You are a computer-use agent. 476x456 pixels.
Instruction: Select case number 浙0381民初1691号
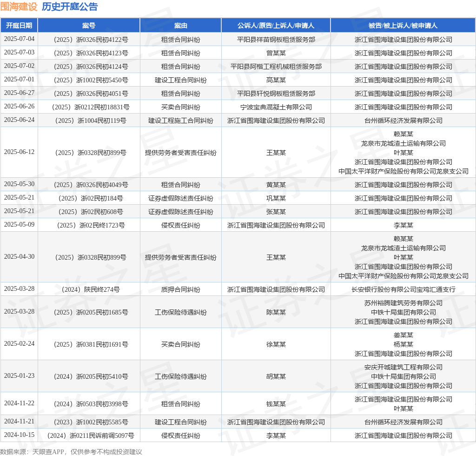pyautogui.click(x=91, y=344)
